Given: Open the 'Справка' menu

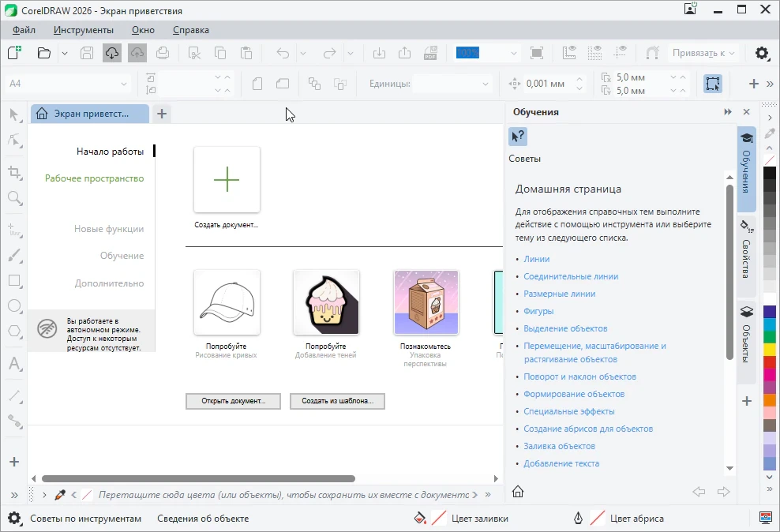Looking at the screenshot, I should point(191,30).
